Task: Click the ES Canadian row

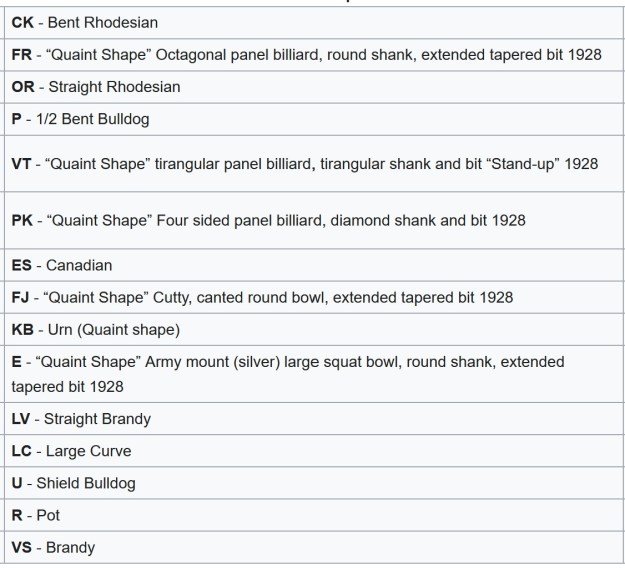Action: 62,265
